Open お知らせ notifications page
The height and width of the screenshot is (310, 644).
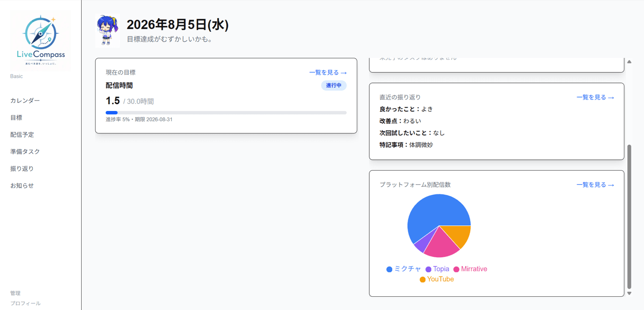(22, 186)
